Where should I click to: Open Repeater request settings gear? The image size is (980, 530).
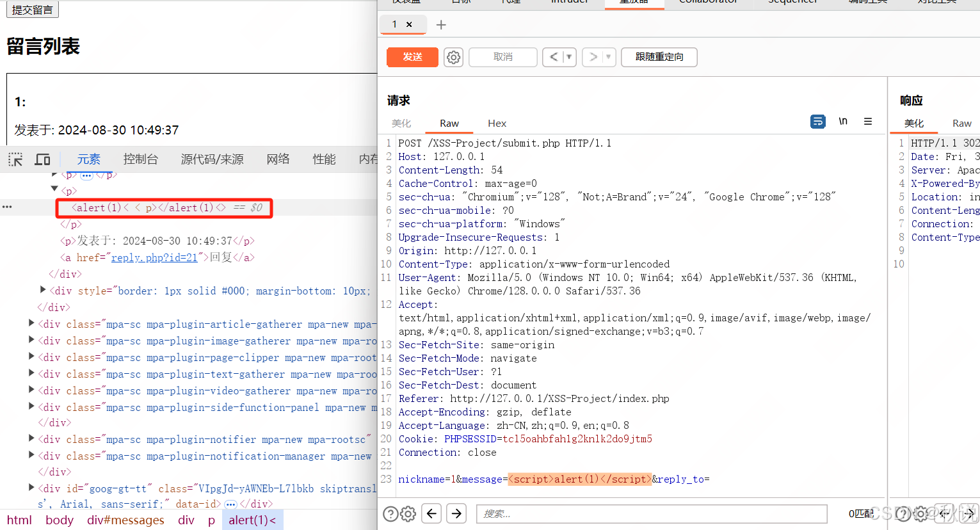pos(454,57)
